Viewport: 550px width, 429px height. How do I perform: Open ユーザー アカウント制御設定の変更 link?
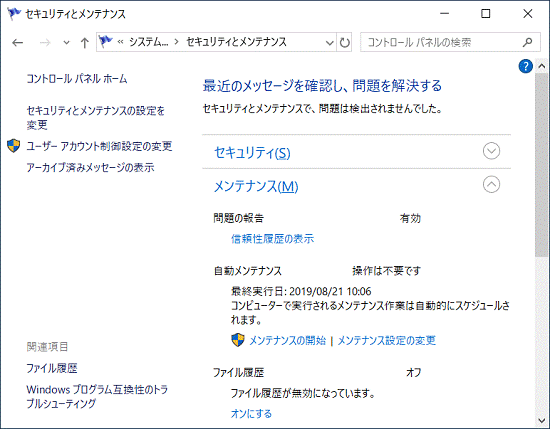click(x=100, y=146)
